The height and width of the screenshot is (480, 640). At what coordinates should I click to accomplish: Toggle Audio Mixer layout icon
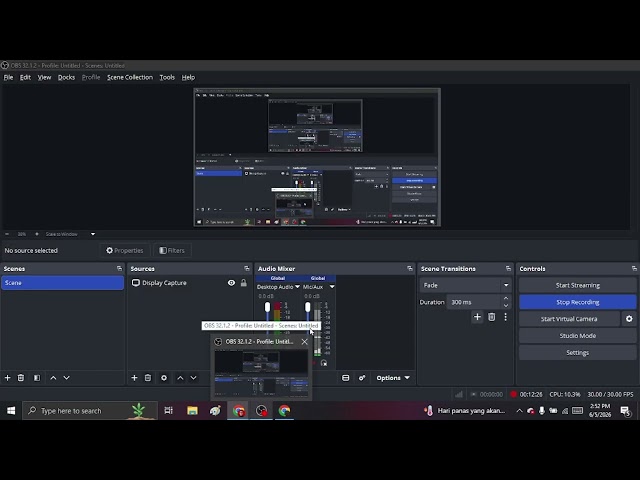(x=345, y=378)
